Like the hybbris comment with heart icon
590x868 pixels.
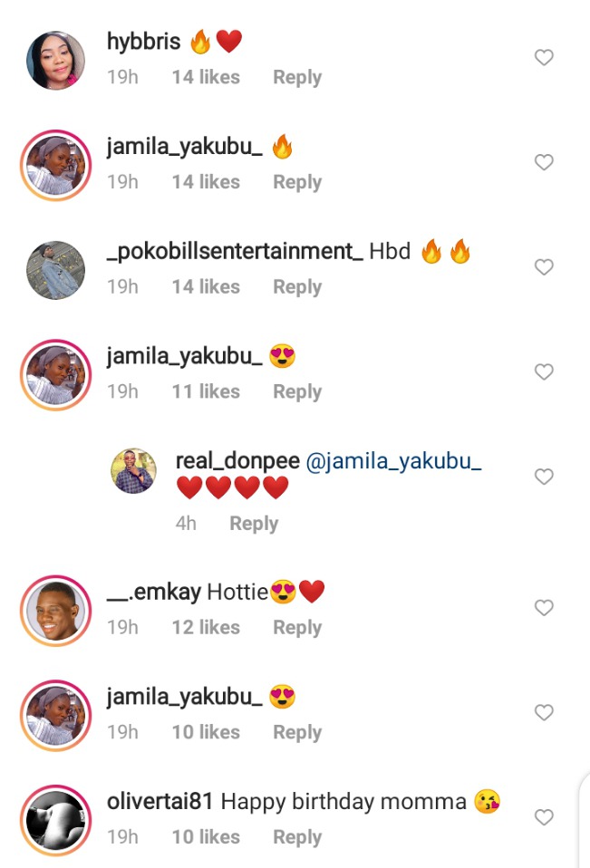point(544,57)
